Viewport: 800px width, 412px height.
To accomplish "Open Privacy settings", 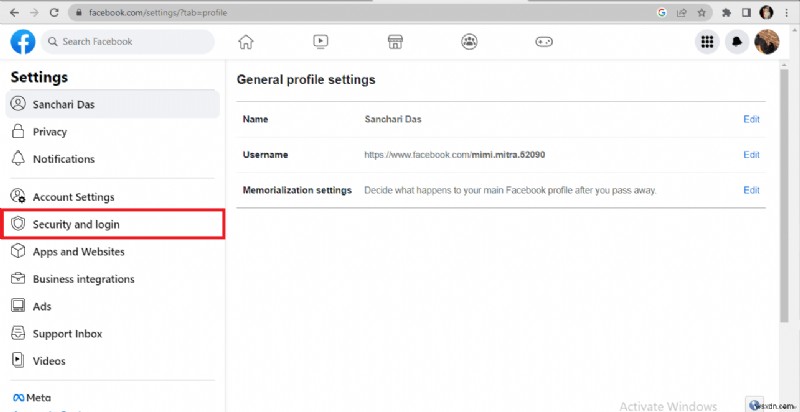I will (113, 132).
